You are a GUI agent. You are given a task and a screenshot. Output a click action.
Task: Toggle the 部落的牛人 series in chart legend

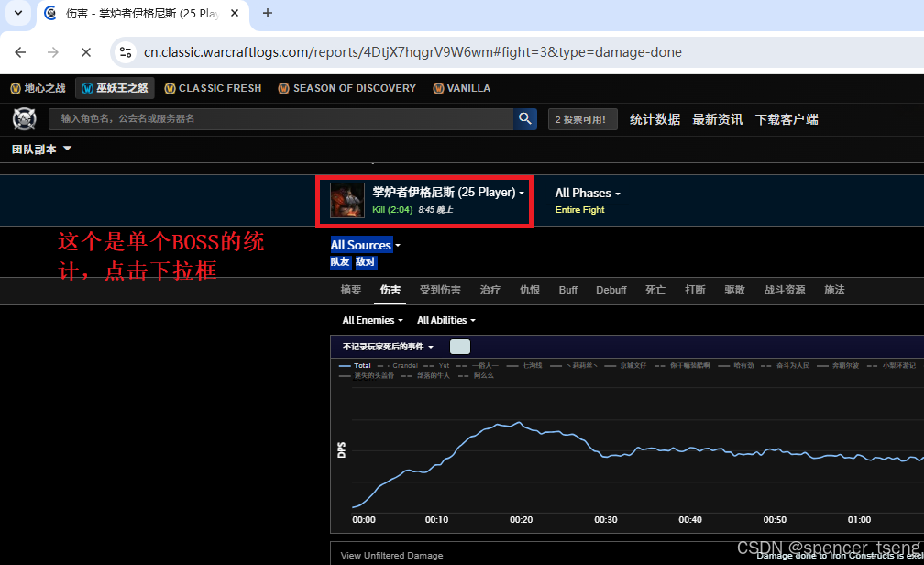tap(425, 376)
